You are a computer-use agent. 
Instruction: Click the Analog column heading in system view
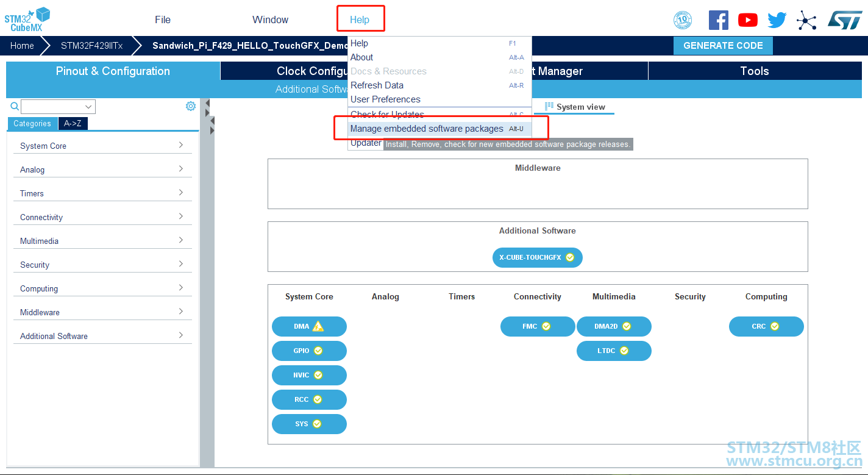385,296
